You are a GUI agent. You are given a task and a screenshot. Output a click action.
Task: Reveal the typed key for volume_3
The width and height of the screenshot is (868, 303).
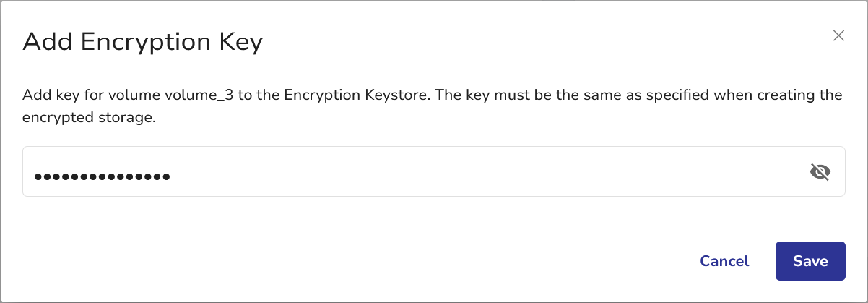click(820, 172)
